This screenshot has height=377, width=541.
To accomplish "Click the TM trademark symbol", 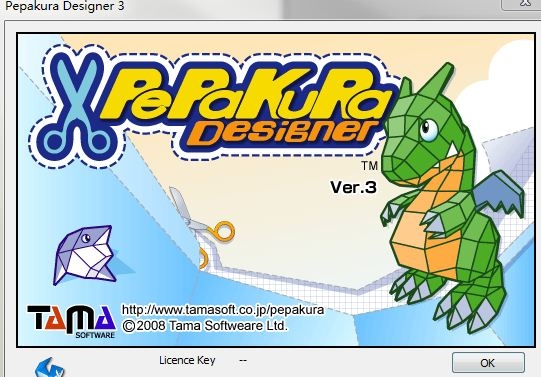I will tap(370, 166).
